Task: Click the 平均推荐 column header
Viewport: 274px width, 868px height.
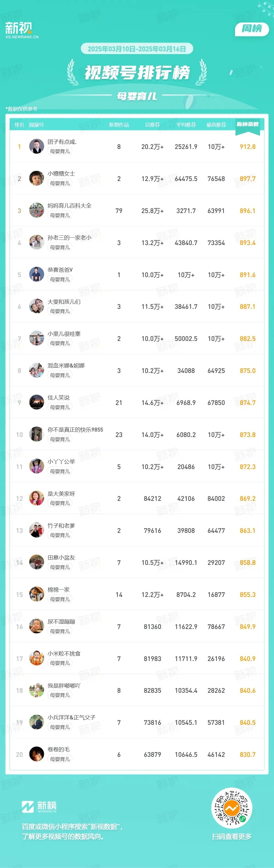Action: 186,125
